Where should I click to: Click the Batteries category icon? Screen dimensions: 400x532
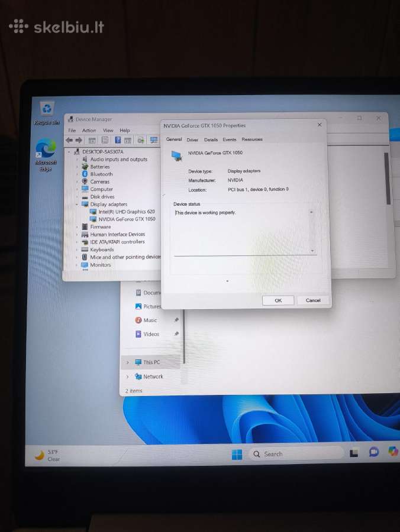[85, 167]
